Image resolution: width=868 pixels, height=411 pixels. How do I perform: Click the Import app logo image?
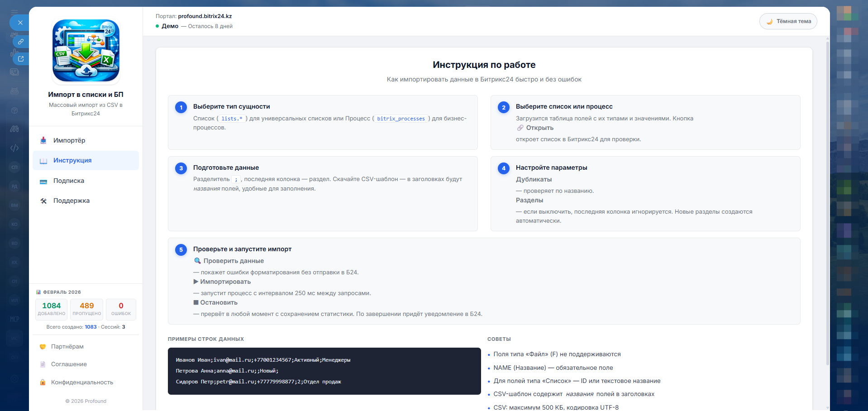tap(86, 51)
